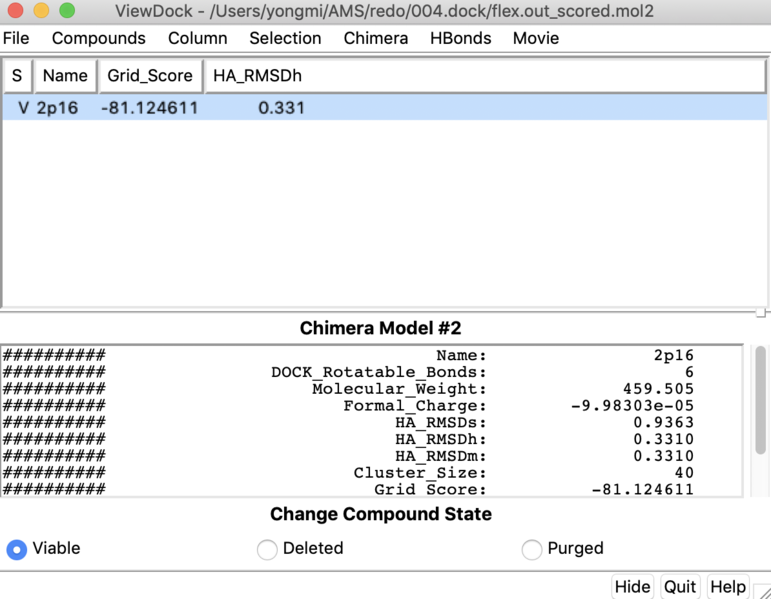
Task: Open the Chimera menu
Action: [x=376, y=38]
